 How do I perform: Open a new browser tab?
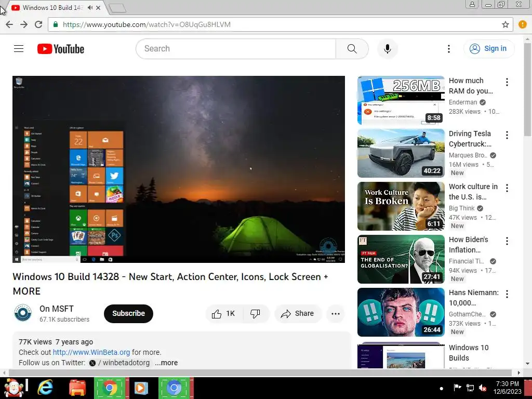pyautogui.click(x=118, y=8)
